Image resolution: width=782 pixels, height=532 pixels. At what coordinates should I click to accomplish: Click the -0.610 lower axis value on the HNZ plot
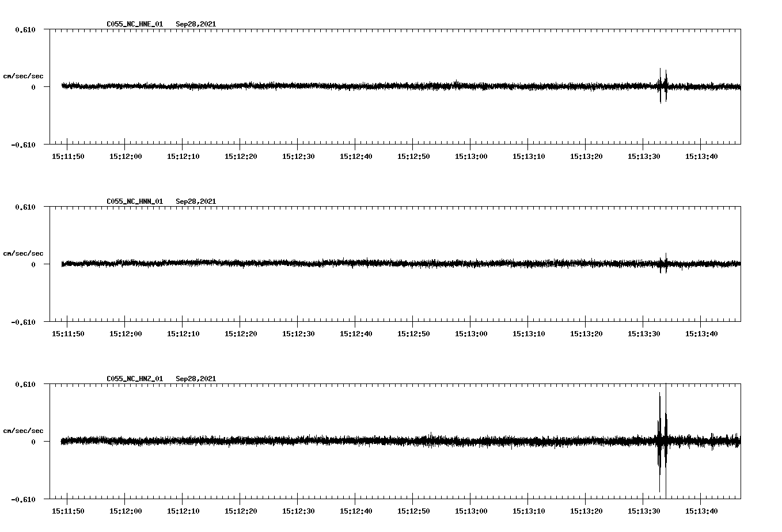(x=24, y=499)
